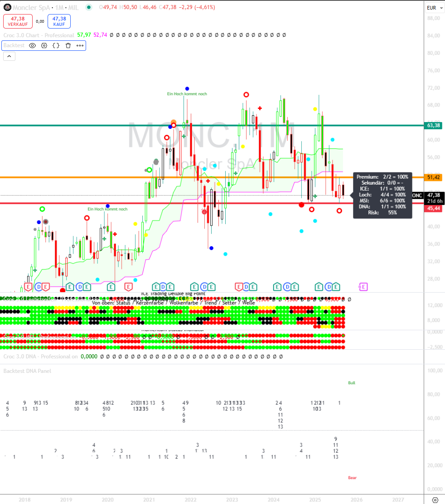Click the red 45,44 price level label
Viewport: 445px width, 504px height.
click(x=434, y=208)
